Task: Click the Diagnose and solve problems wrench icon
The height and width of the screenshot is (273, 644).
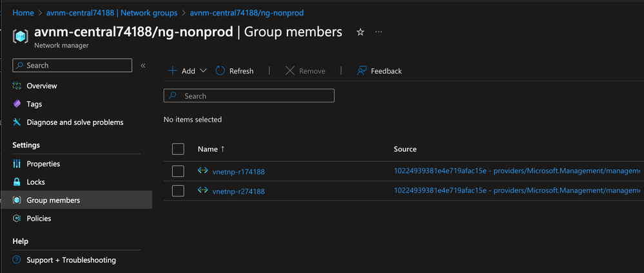Action: click(17, 122)
